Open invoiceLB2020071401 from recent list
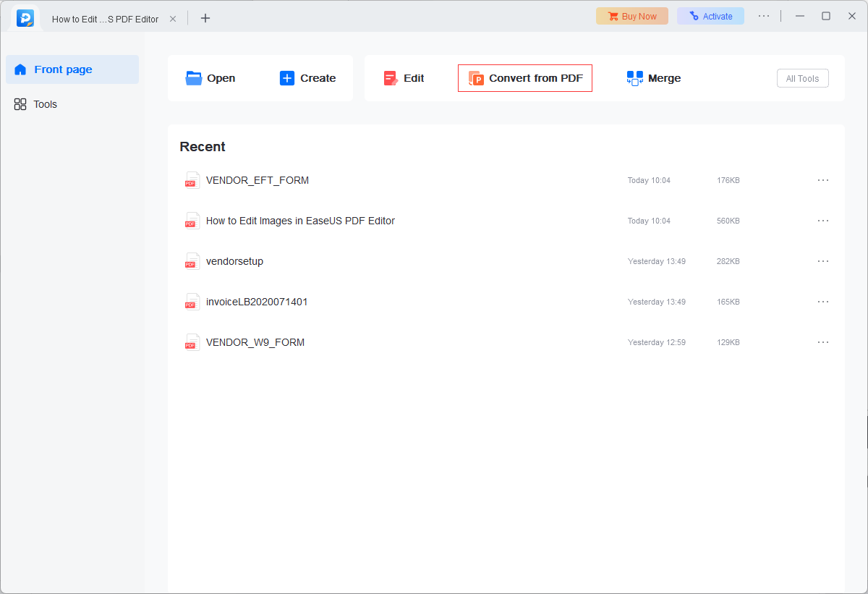Image resolution: width=868 pixels, height=594 pixels. (257, 302)
